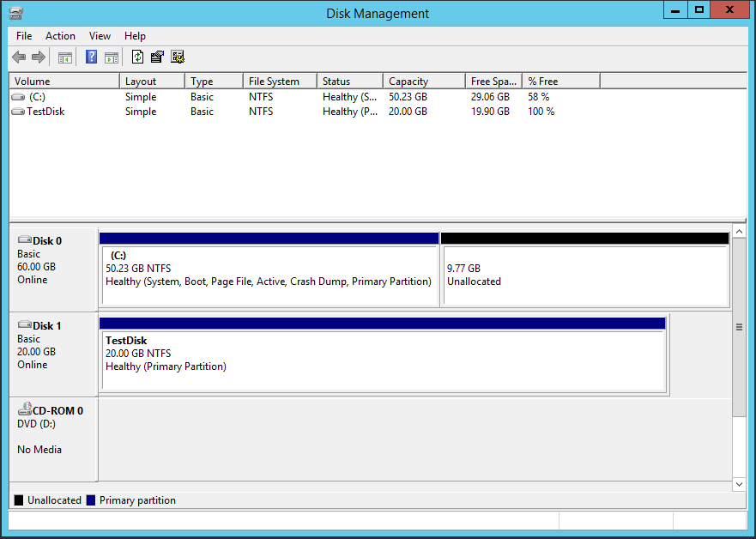
Task: Select the (C:) partition block on Disk 0
Action: [x=269, y=275]
